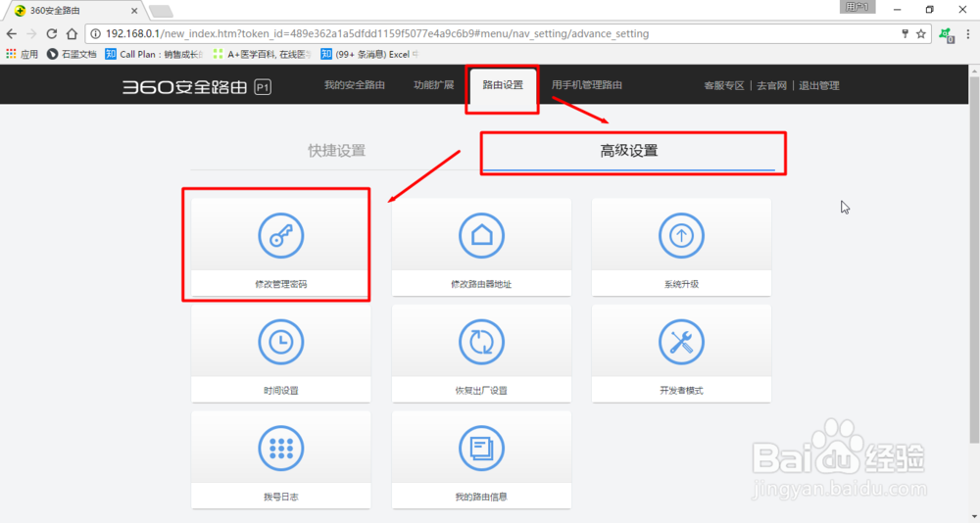Open the 功能扩展 menu
980x523 pixels.
(434, 85)
